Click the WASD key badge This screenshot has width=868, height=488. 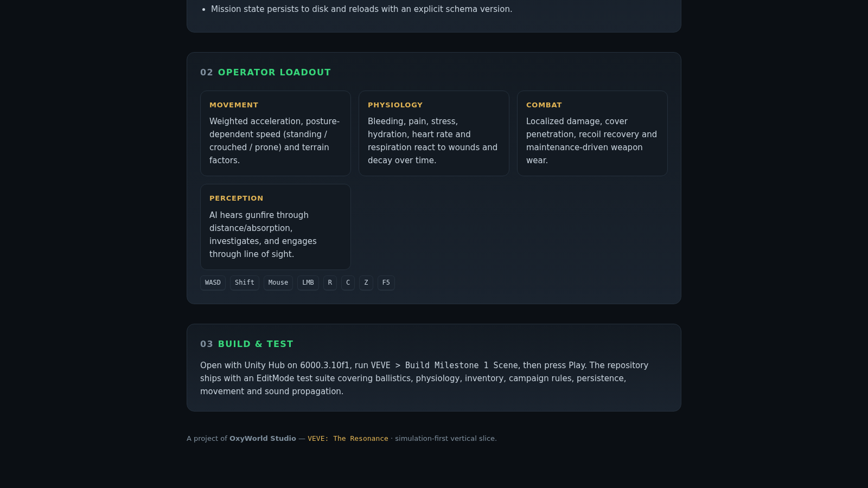213,282
